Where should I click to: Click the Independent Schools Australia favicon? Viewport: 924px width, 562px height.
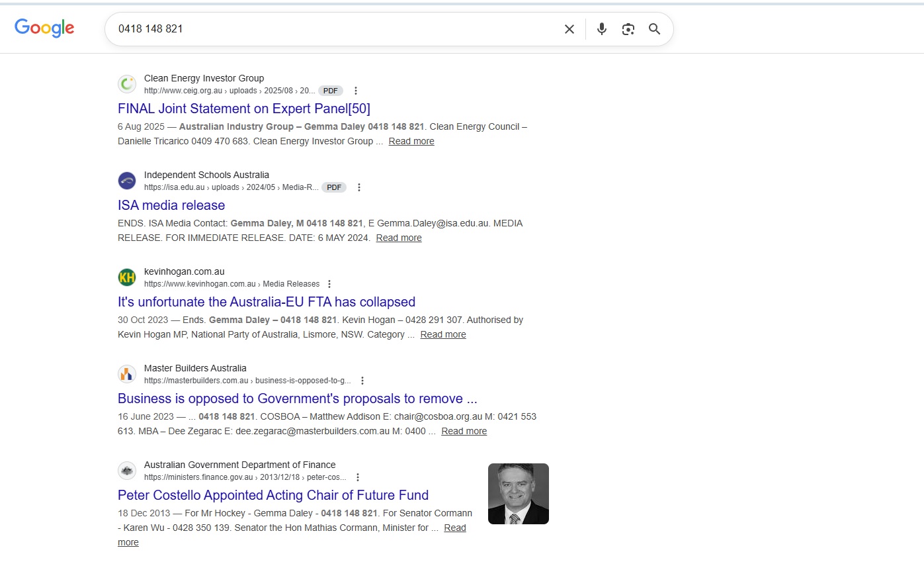tap(127, 181)
